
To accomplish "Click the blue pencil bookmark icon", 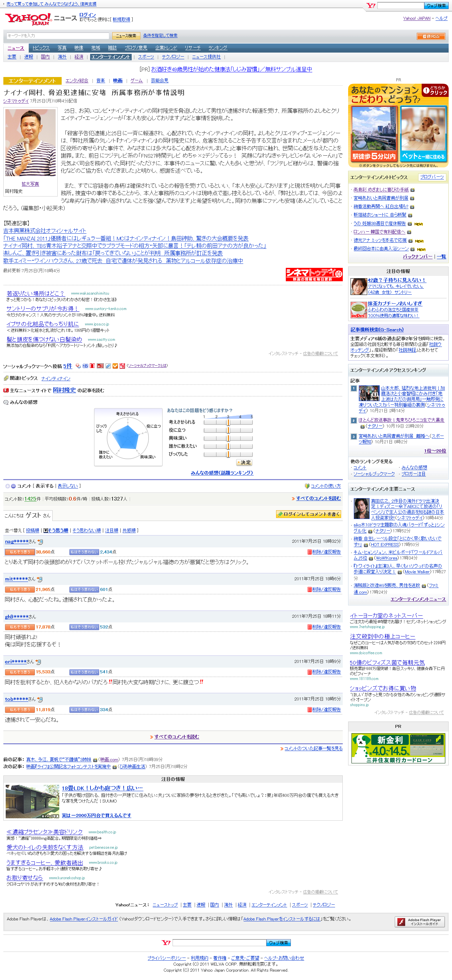I will (108, 366).
